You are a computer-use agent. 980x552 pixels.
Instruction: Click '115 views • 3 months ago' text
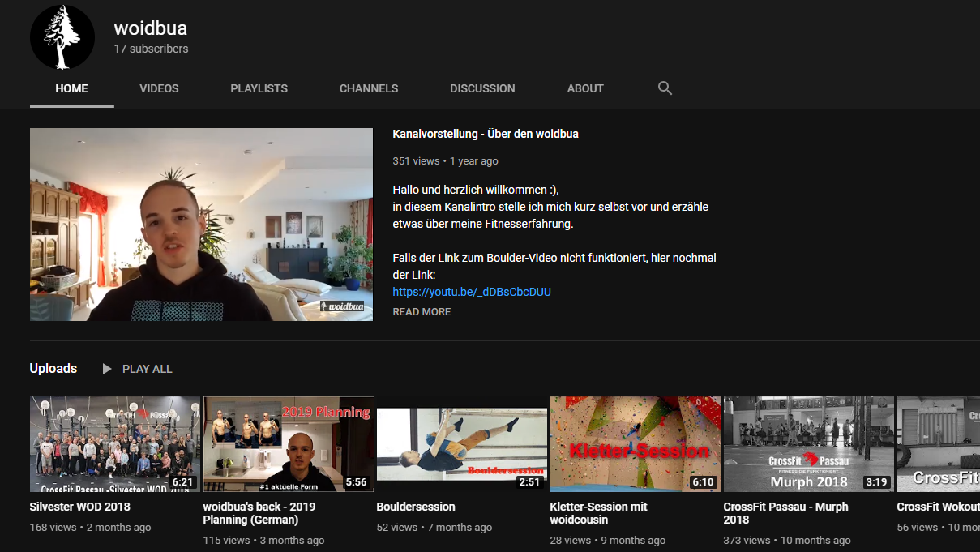(x=264, y=541)
